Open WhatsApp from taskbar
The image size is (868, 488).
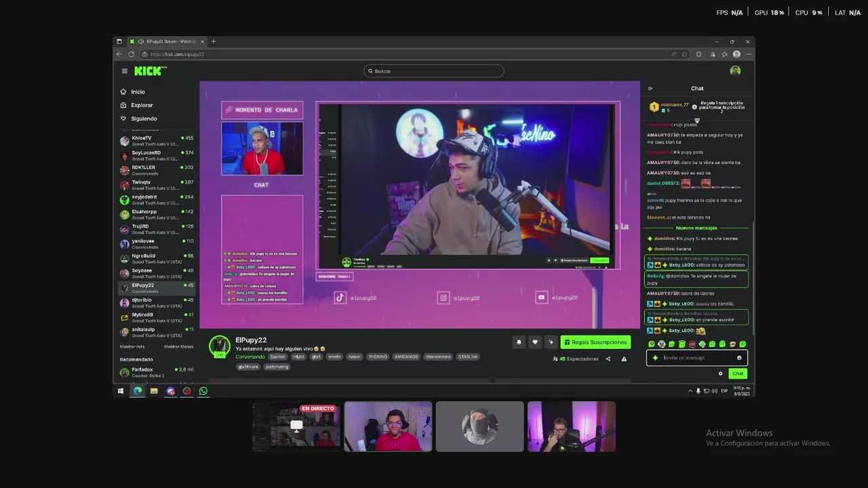pos(203,391)
